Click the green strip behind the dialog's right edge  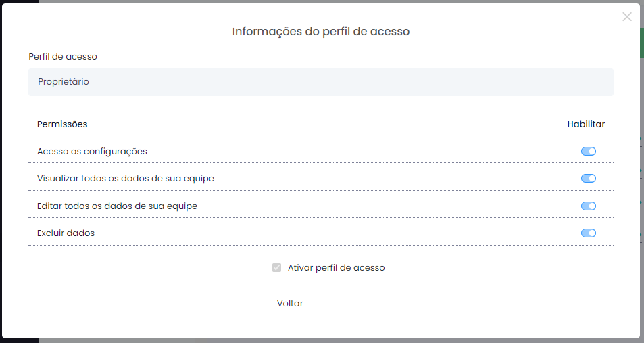(x=642, y=43)
